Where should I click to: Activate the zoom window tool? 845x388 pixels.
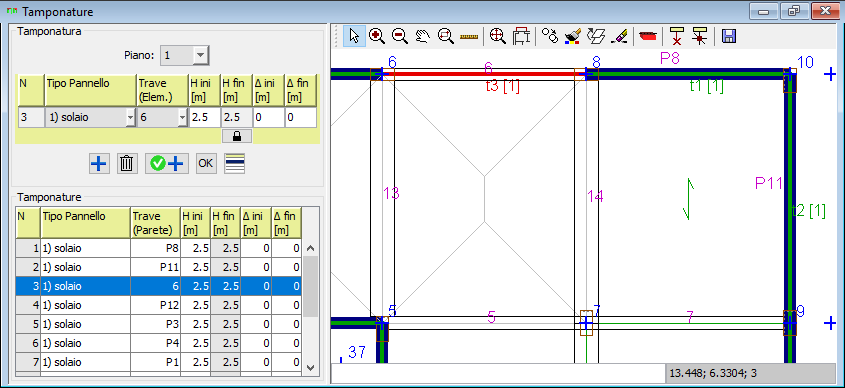446,36
